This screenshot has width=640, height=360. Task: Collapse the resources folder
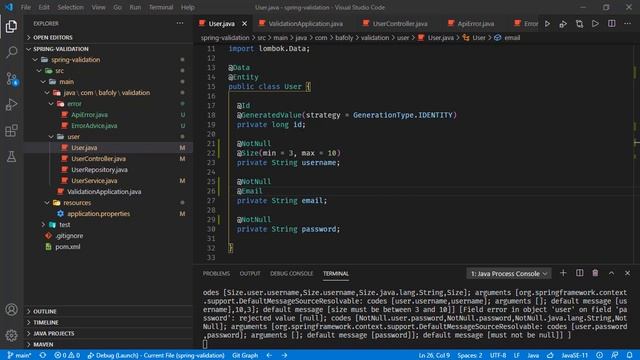[x=77, y=202]
